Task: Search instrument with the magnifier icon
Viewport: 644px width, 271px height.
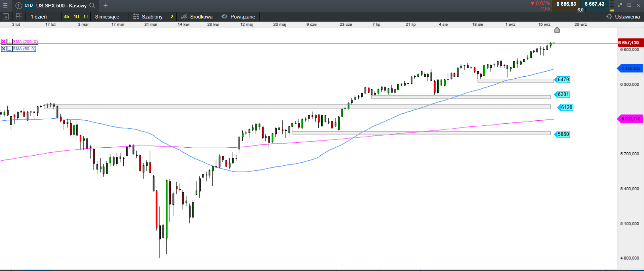Action: coord(92,5)
